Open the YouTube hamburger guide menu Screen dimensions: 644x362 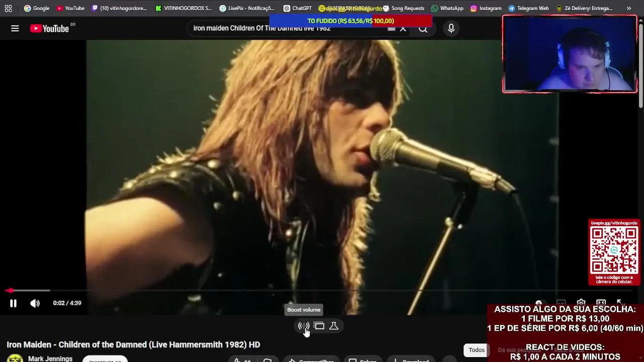[x=15, y=29]
